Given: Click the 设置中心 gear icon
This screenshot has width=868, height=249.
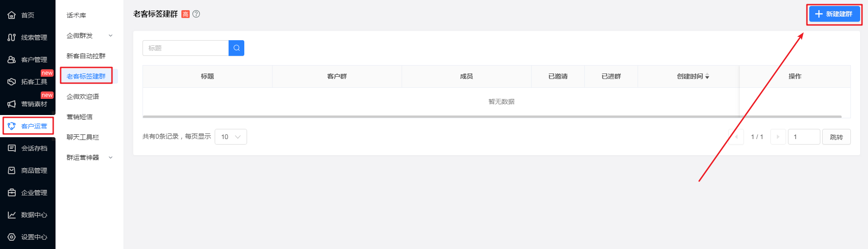Looking at the screenshot, I should click(x=12, y=237).
